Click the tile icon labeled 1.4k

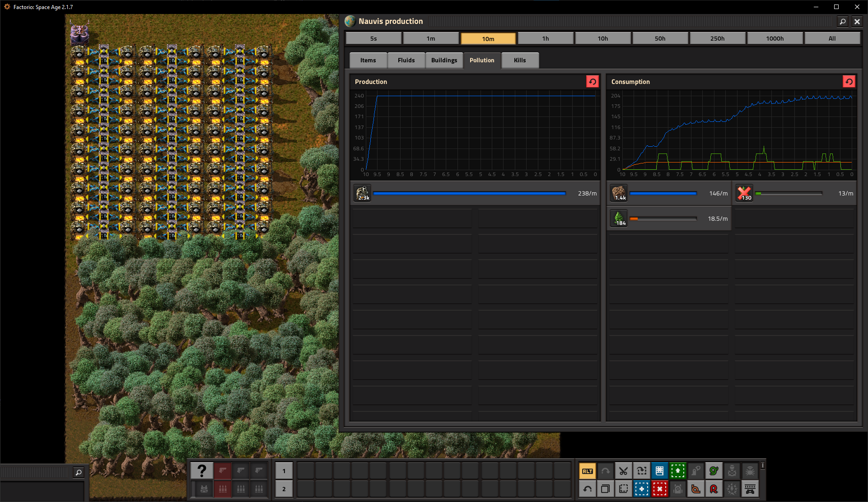point(619,193)
